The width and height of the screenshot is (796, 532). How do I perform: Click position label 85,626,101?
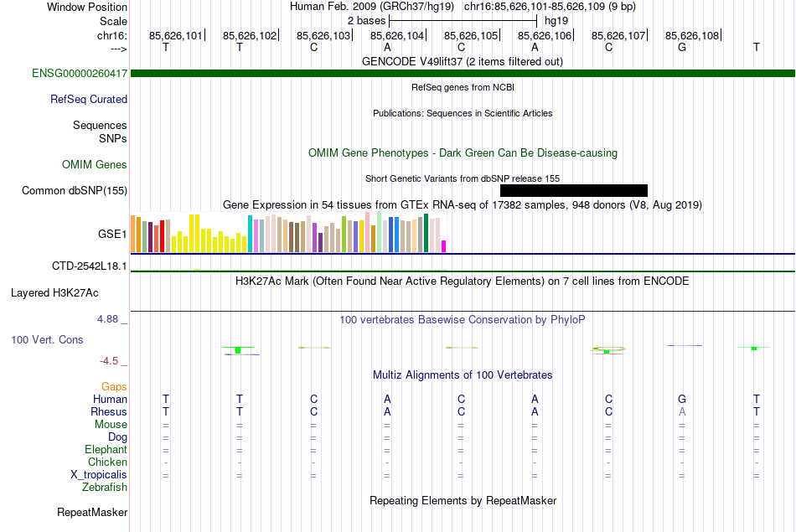175,35
